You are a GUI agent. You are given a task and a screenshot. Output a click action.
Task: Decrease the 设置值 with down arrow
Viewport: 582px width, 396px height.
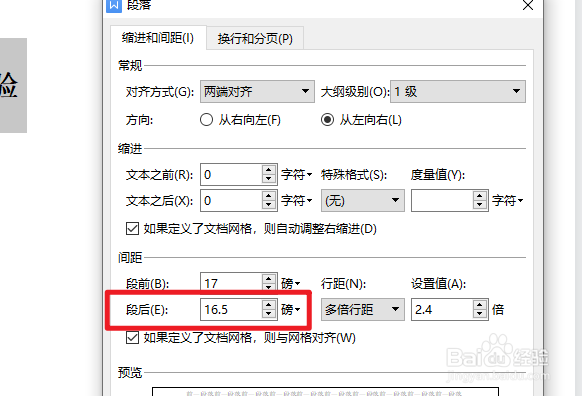[480, 314]
